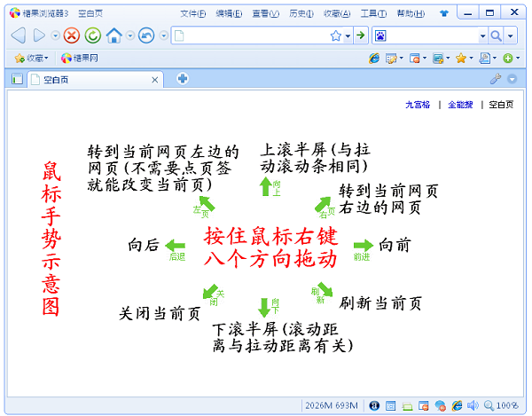Click the red Stop loading button
This screenshot has height=416, width=532.
tap(72, 35)
